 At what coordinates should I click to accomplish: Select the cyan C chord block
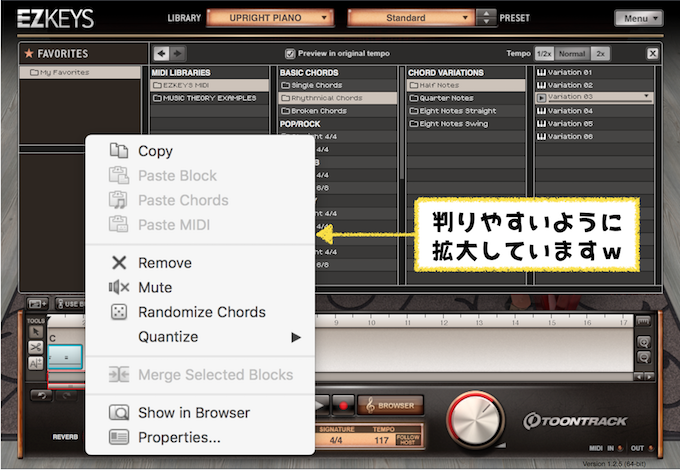click(x=65, y=357)
